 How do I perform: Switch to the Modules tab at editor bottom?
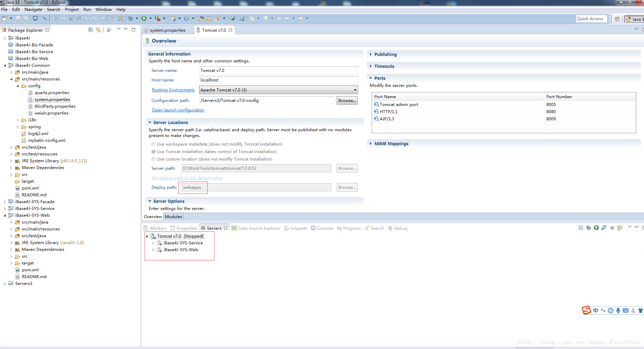(x=173, y=216)
